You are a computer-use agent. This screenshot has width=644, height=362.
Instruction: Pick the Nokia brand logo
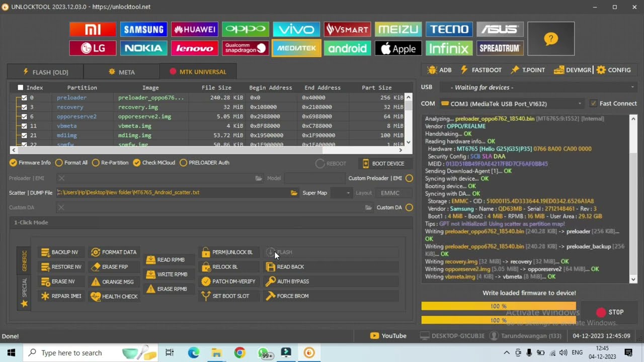click(143, 48)
